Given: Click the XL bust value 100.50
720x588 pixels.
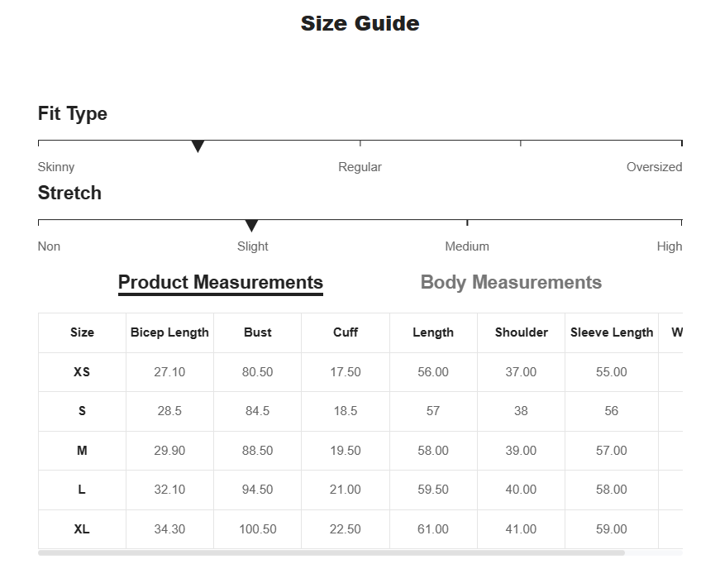Looking at the screenshot, I should (258, 529).
